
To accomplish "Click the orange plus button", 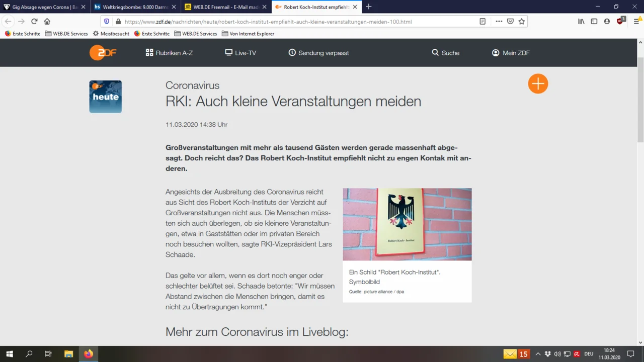I will tap(538, 83).
